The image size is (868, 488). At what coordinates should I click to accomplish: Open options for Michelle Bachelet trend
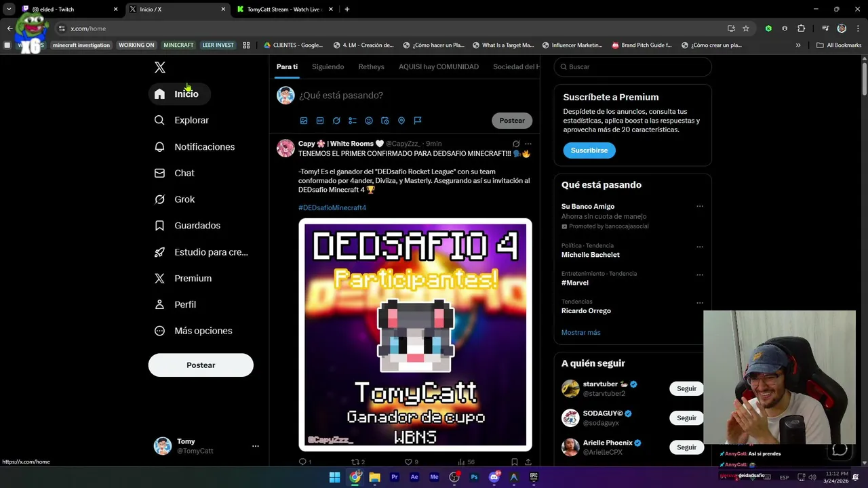pos(700,247)
